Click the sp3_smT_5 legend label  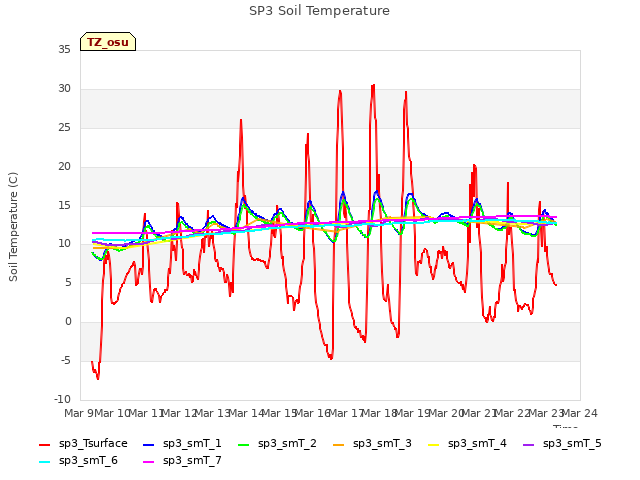(x=572, y=444)
